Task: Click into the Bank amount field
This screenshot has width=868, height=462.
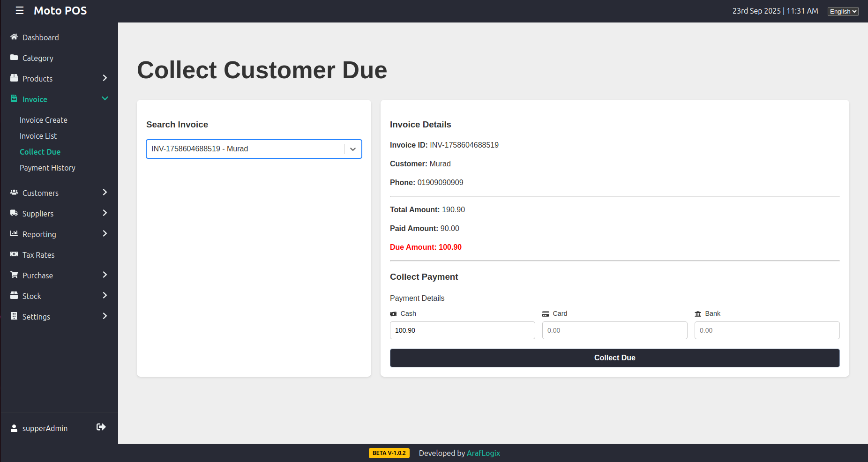Action: coord(767,330)
